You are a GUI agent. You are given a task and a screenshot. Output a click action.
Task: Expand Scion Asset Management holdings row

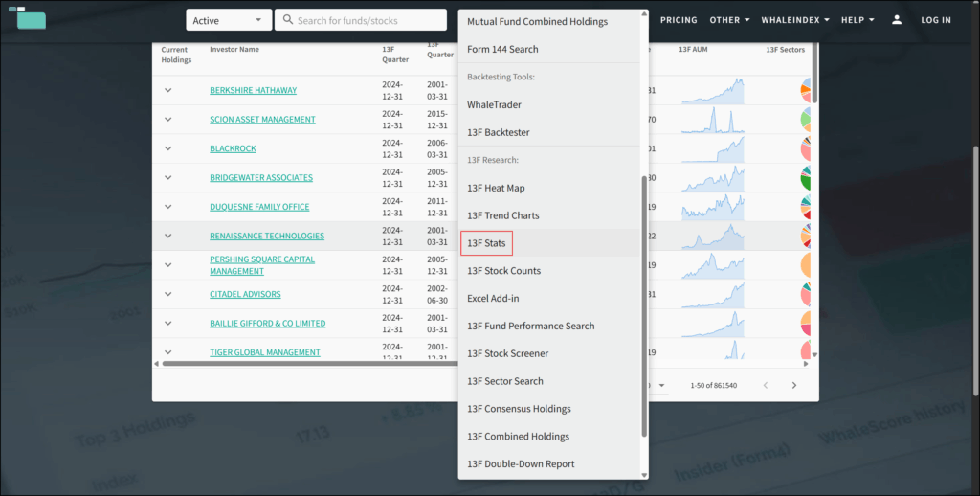point(168,120)
